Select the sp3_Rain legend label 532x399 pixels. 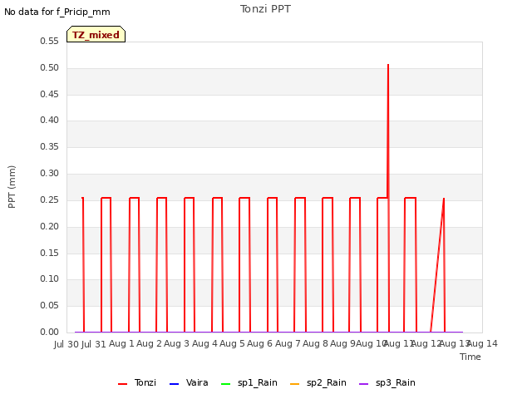point(396,382)
